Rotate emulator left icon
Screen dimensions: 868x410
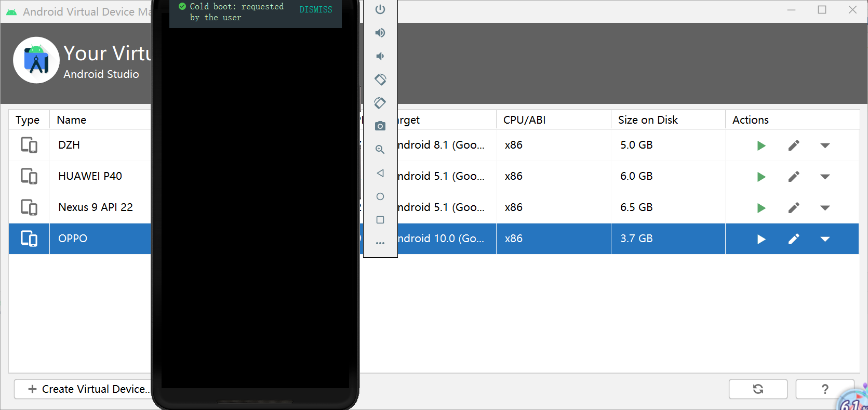380,80
